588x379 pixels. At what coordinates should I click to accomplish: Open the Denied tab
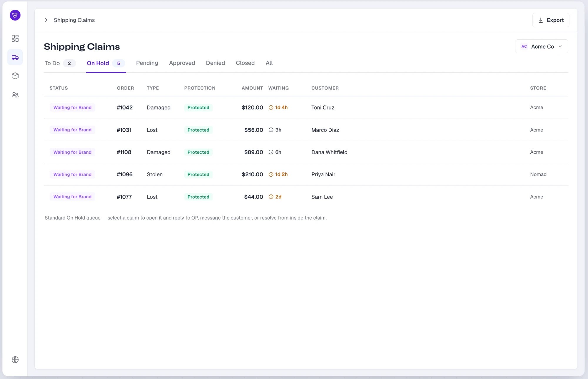[216, 63]
